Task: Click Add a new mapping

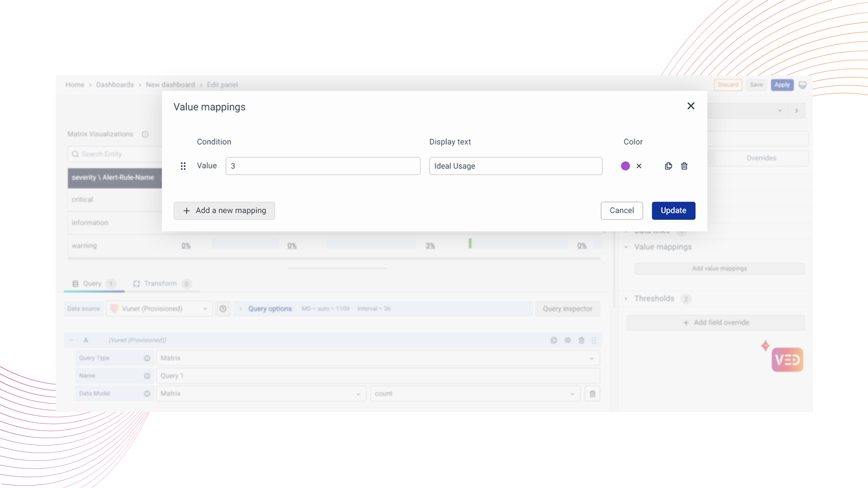Action: coord(224,211)
